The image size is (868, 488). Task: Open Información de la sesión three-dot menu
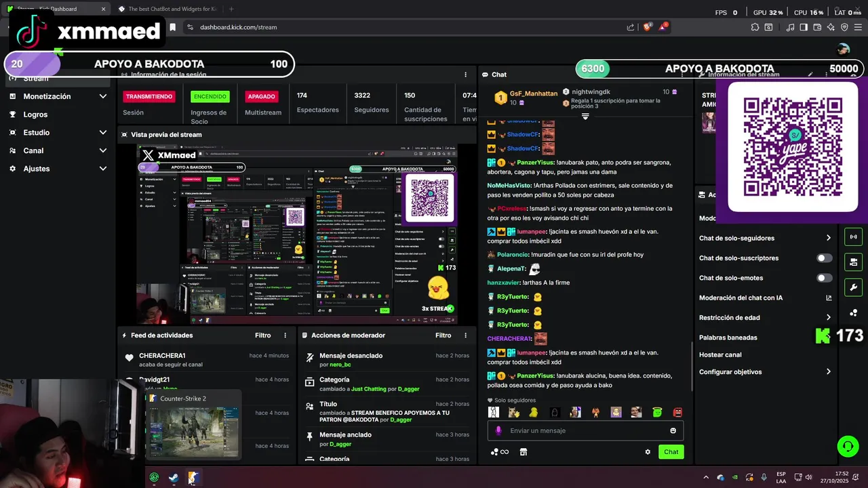[x=465, y=75]
